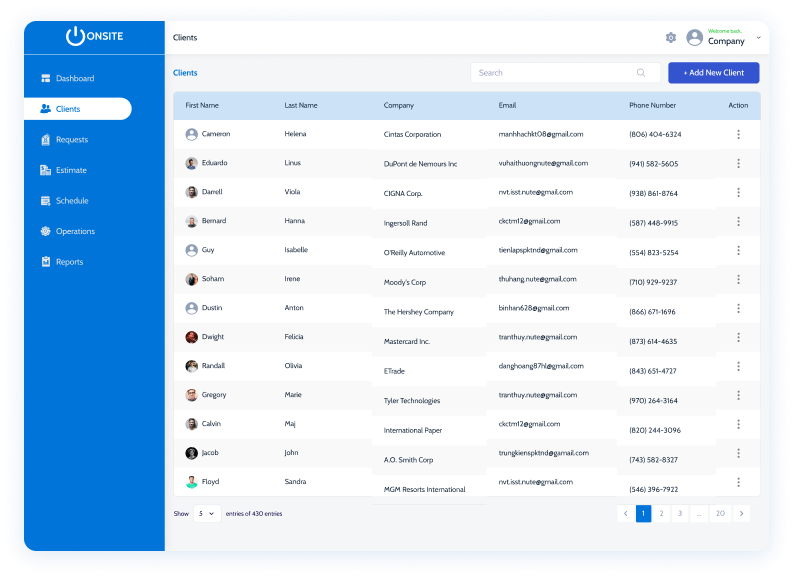Screen dimensions: 793x578
Task: Click the Add New Client button
Action: 713,73
